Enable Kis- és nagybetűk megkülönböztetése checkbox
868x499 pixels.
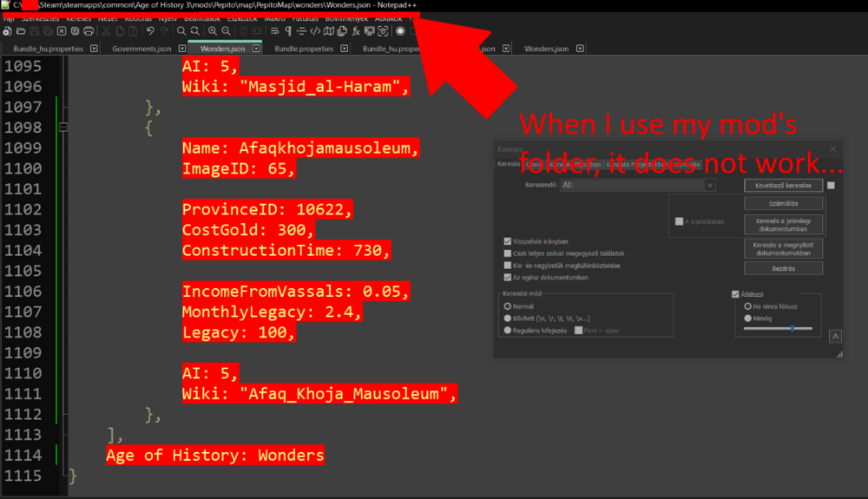coord(508,266)
